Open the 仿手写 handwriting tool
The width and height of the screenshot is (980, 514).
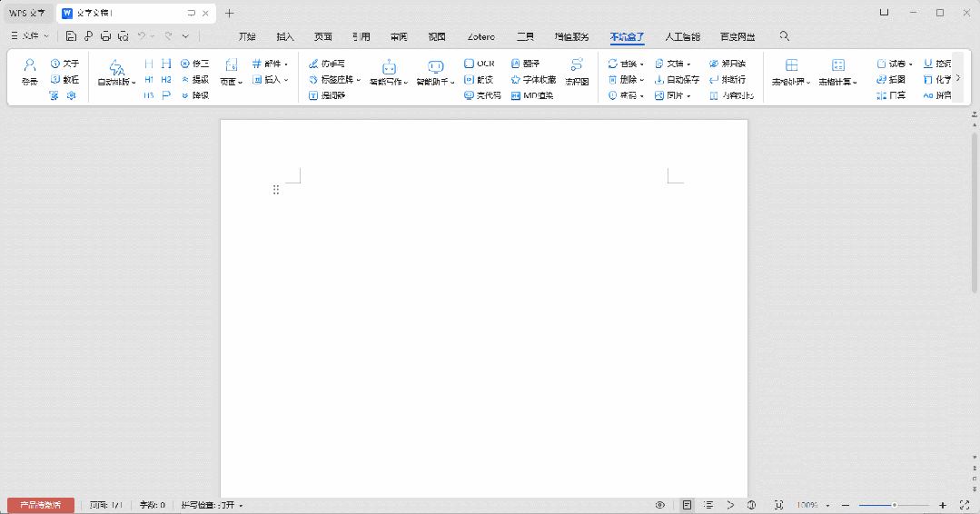pyautogui.click(x=327, y=64)
